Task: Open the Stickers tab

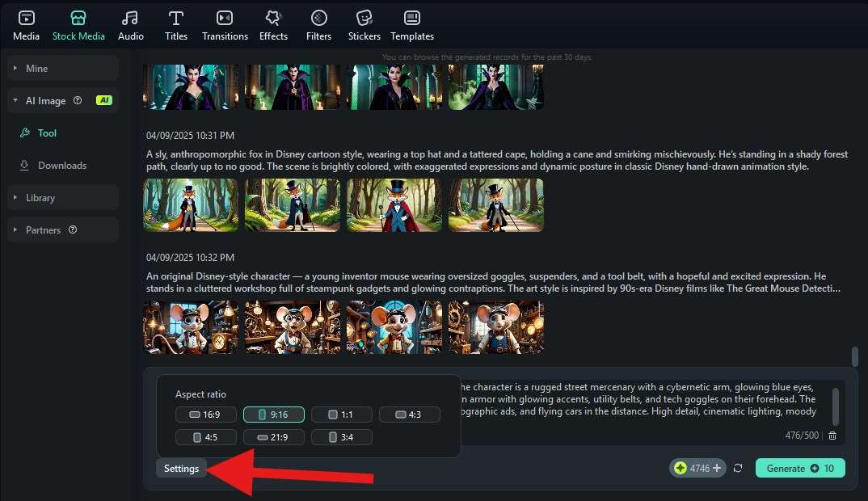Action: pos(364,26)
